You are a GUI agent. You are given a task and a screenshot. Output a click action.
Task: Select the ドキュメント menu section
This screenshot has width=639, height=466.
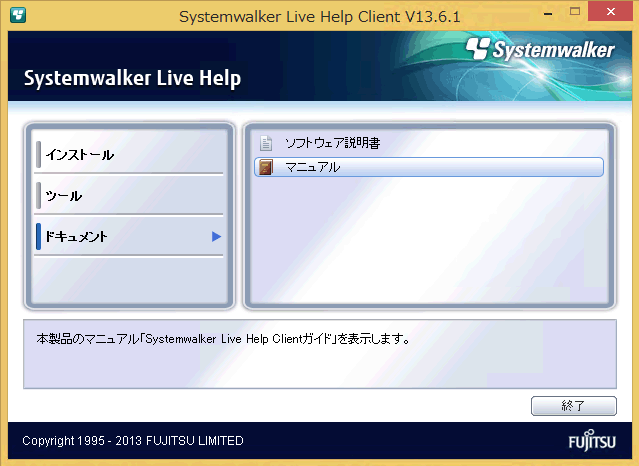pos(129,236)
